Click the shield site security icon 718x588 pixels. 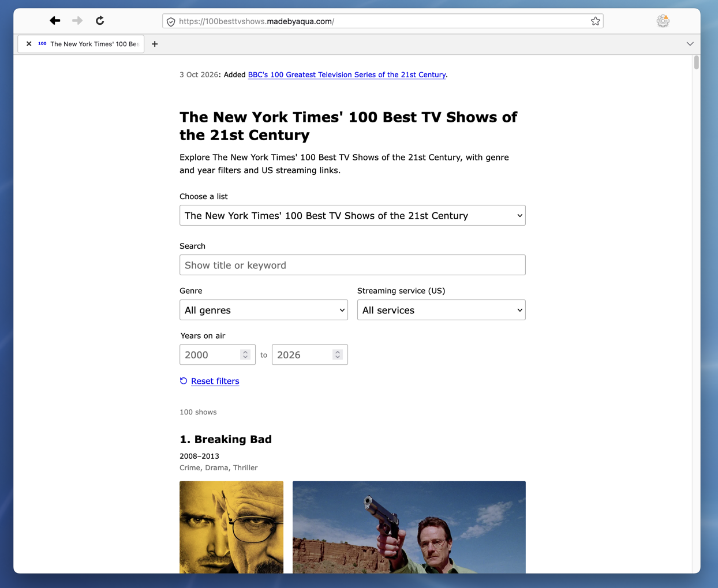click(x=171, y=21)
